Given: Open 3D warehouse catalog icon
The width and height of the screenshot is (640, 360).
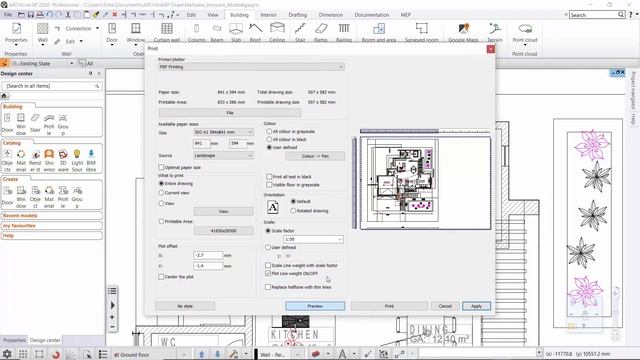Looking at the screenshot, I should [63, 160].
